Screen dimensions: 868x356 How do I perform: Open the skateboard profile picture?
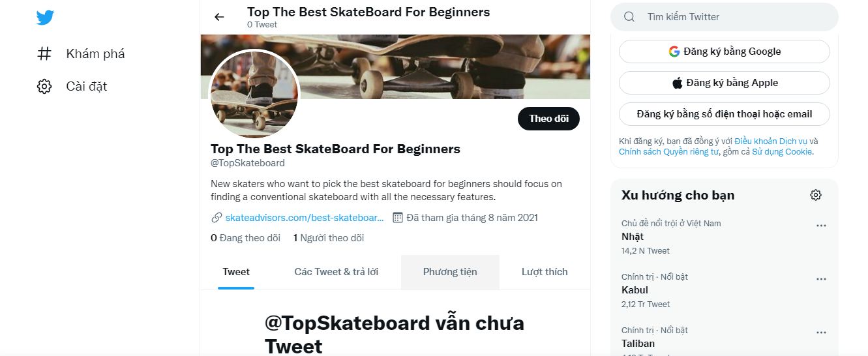tap(254, 94)
